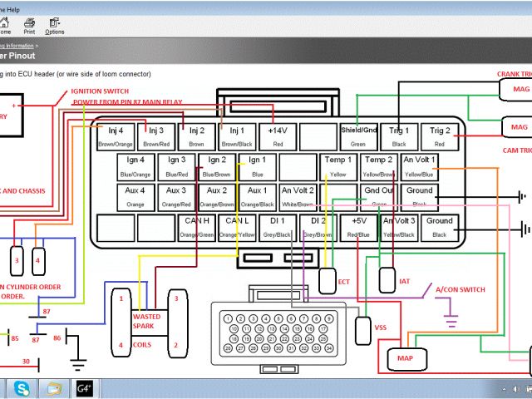Click the Shield/Gnd Green pin
Screen dimensions: 532x399
click(359, 136)
